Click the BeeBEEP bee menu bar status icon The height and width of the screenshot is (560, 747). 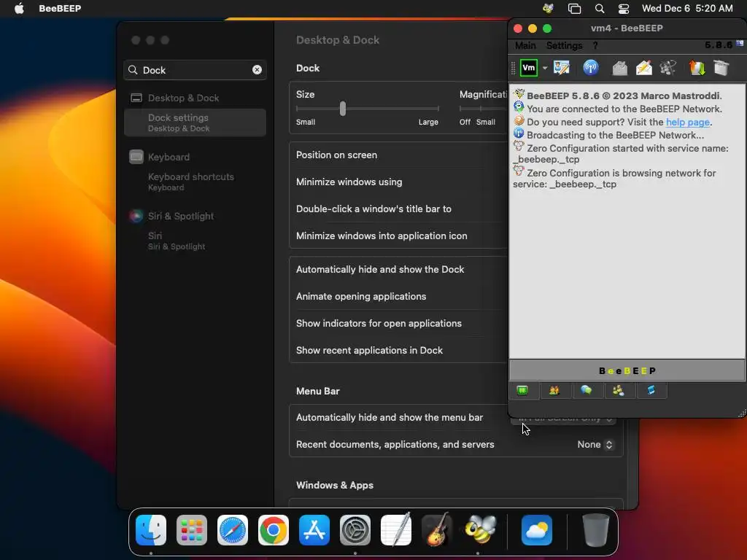pos(549,8)
